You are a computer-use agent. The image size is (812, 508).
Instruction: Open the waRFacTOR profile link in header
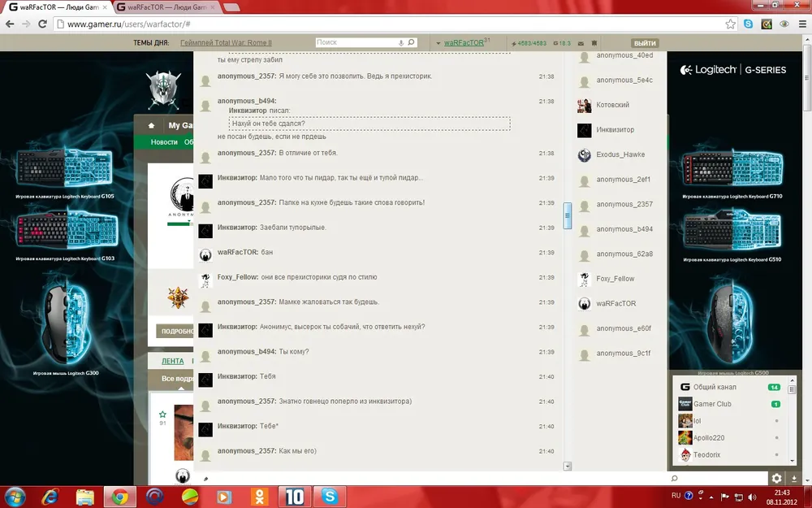464,42
